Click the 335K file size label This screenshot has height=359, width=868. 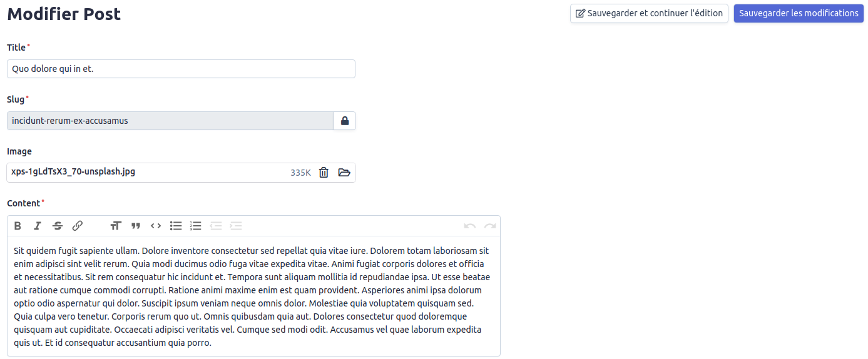click(x=300, y=173)
